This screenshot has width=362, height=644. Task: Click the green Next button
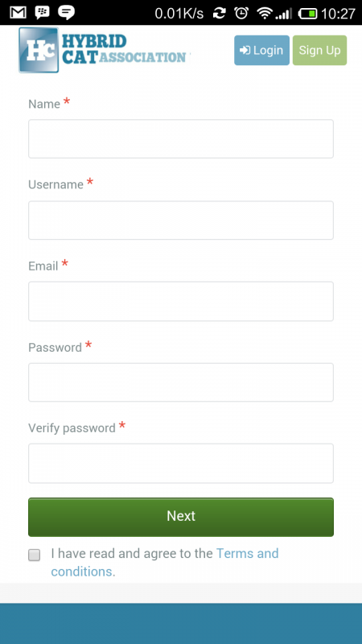(x=181, y=517)
